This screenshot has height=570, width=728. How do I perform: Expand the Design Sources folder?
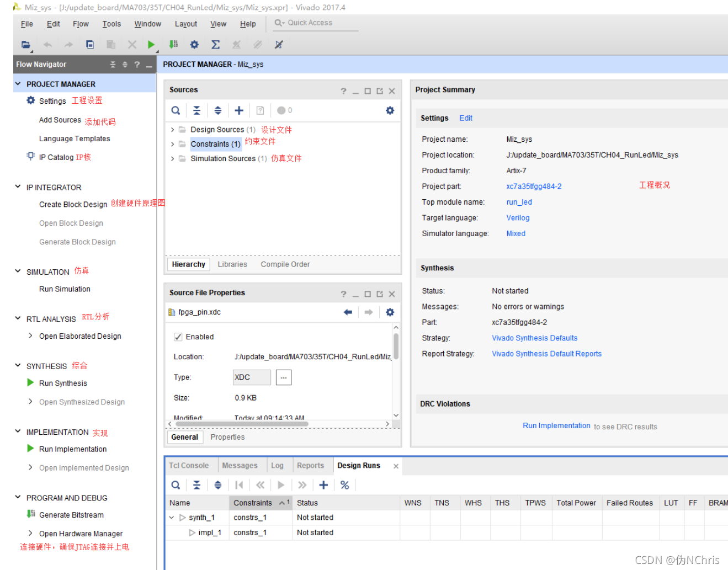coord(172,130)
